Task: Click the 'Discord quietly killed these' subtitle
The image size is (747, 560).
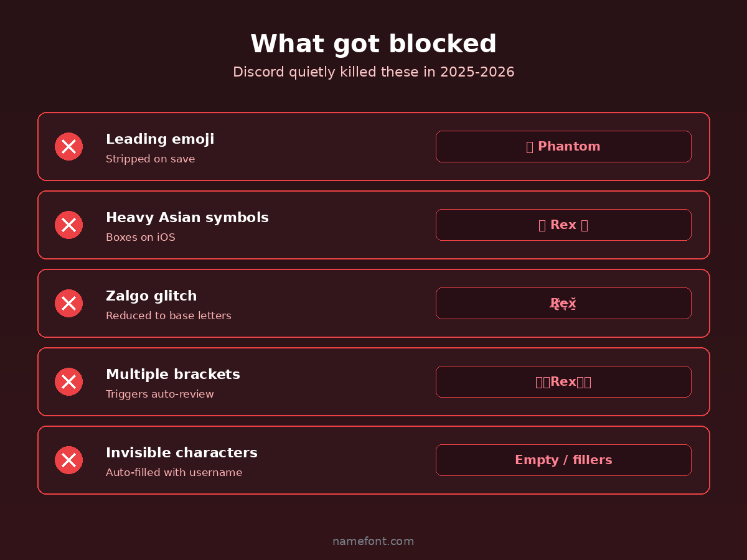Action: point(374,72)
